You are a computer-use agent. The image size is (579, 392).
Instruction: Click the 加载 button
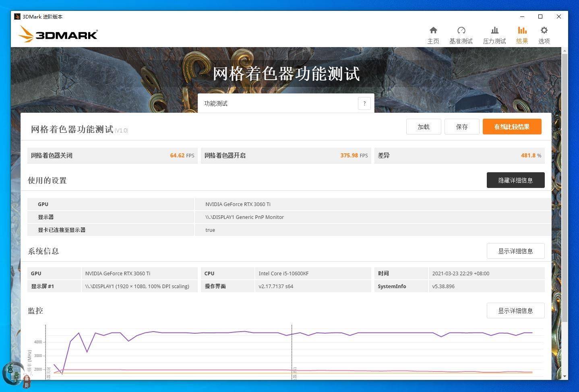pos(424,127)
